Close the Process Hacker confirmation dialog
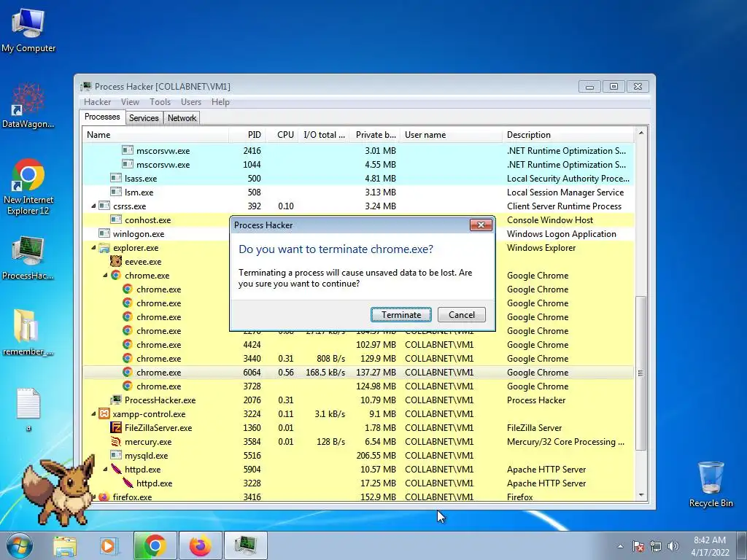Image resolution: width=747 pixels, height=560 pixels. tap(481, 225)
